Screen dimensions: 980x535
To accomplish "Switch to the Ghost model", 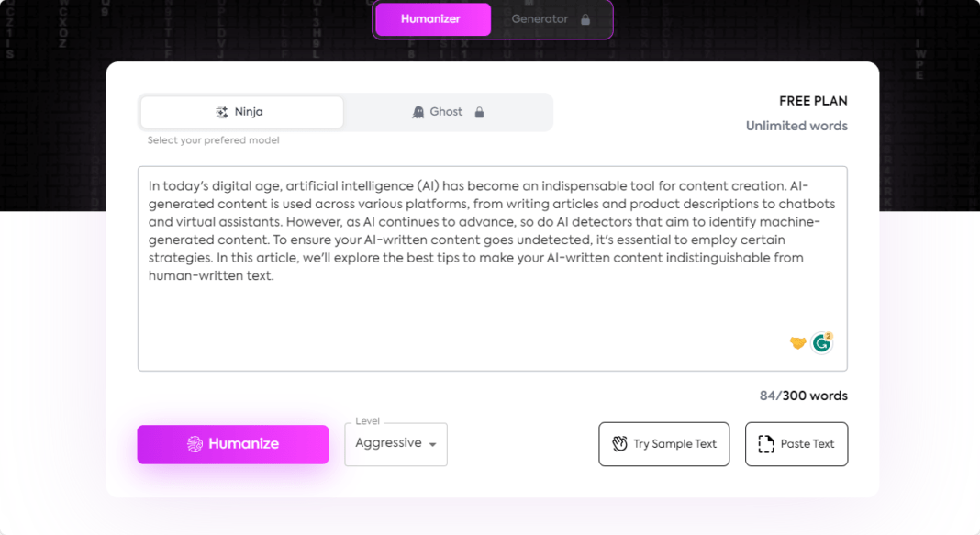I will click(x=446, y=111).
